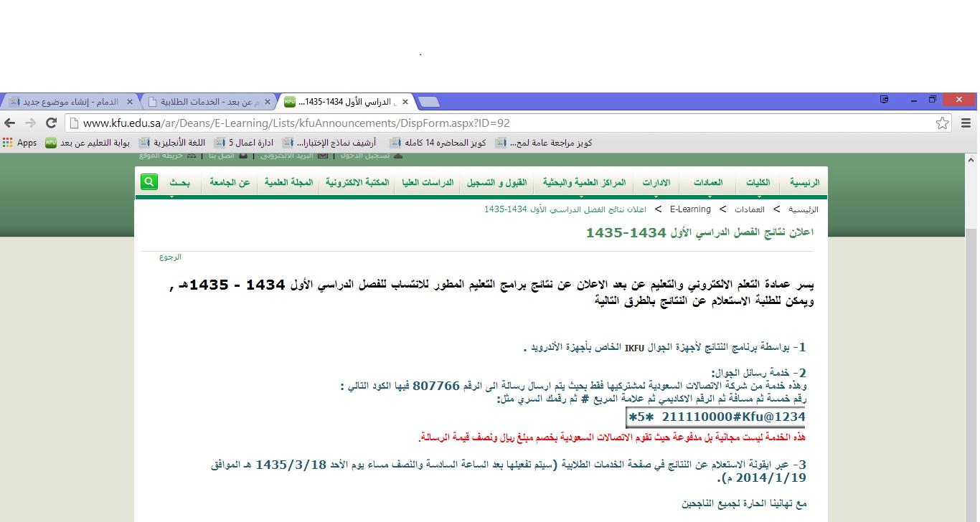This screenshot has height=522, width=980.
Task: Click the red paid-service warning text
Action: [x=613, y=437]
